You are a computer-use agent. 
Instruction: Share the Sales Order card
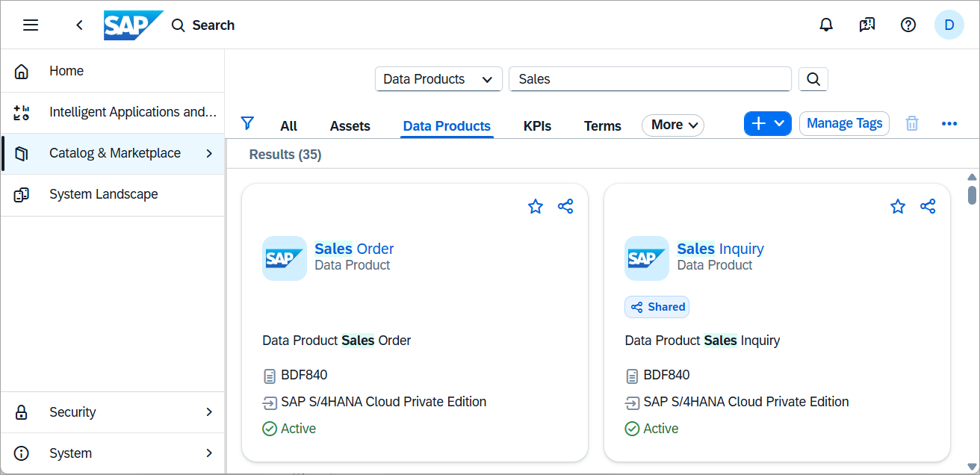[x=565, y=207]
